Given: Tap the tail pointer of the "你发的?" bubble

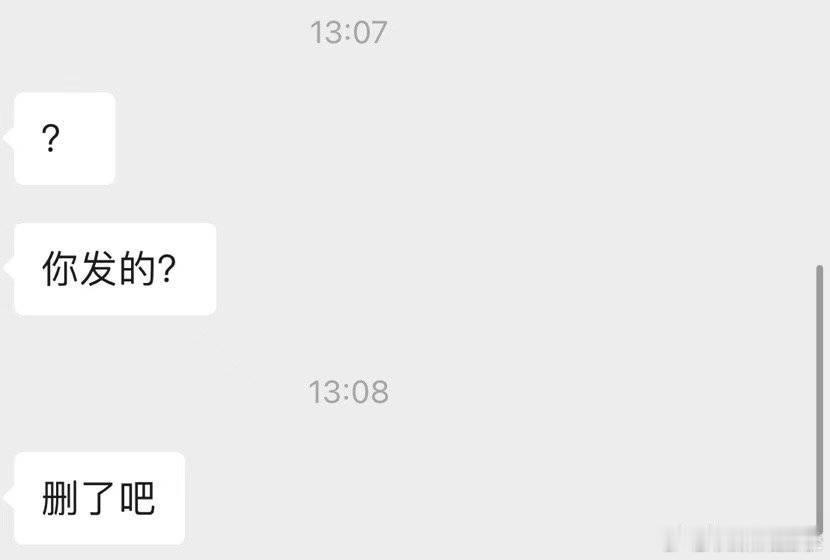Looking at the screenshot, I should [x=8, y=267].
